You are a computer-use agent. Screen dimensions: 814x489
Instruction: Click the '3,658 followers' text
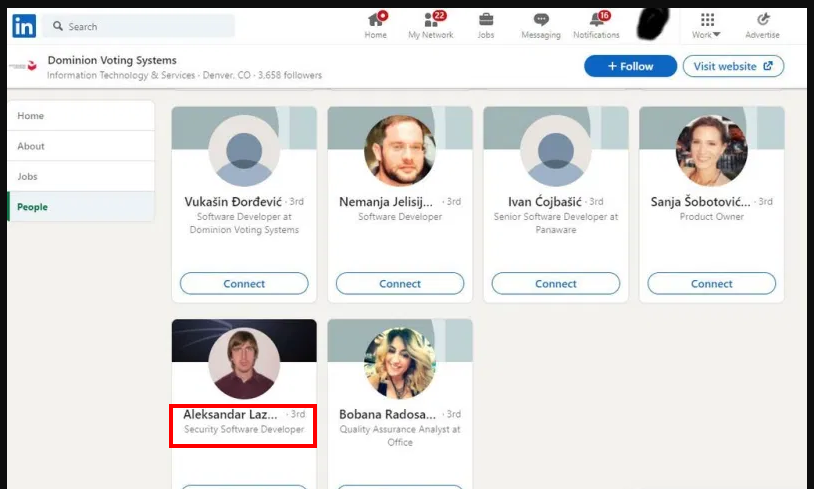[290, 75]
